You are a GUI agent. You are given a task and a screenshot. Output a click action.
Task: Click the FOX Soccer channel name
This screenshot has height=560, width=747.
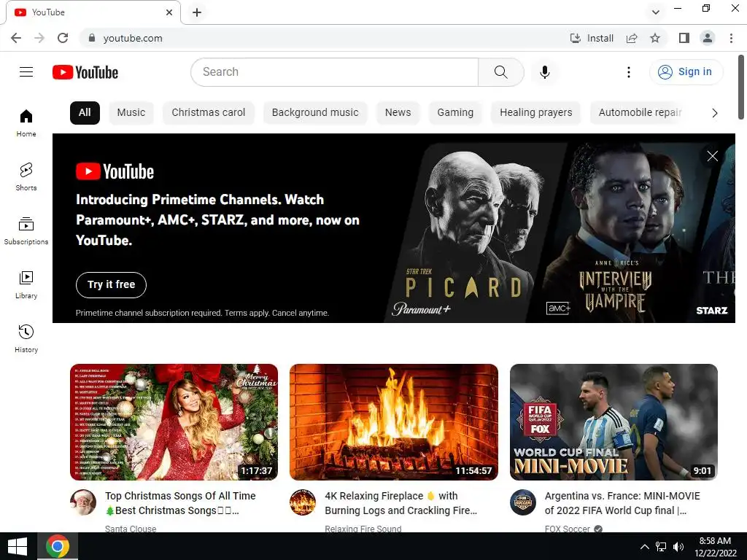click(567, 529)
